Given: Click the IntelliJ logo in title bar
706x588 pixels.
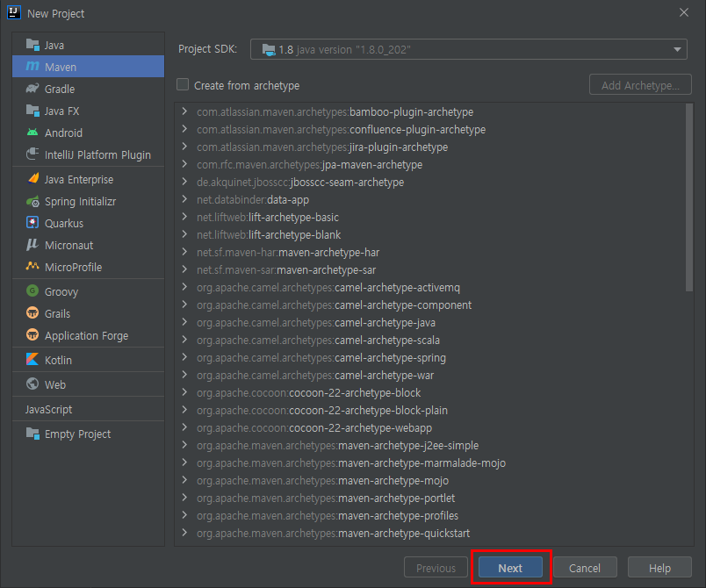Looking at the screenshot, I should [x=14, y=12].
